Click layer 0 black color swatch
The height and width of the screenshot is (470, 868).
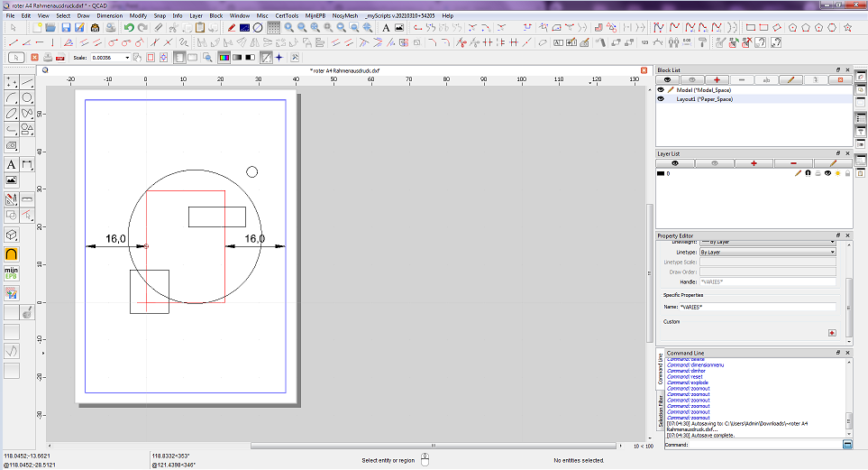coord(661,173)
